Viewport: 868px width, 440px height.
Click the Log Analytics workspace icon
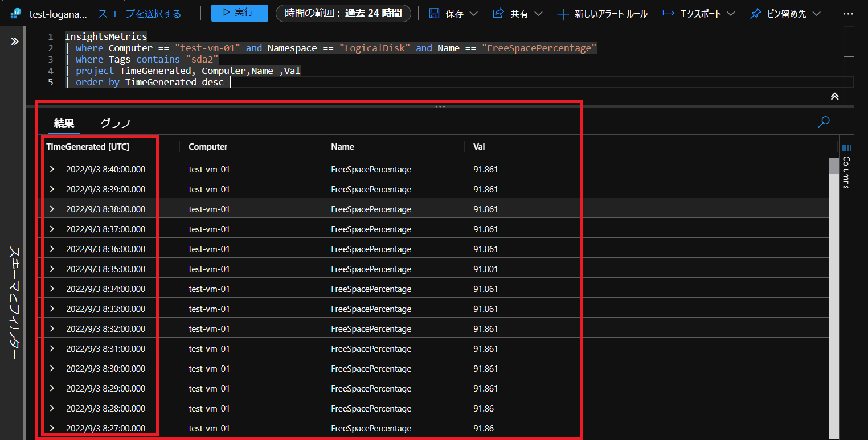click(16, 13)
